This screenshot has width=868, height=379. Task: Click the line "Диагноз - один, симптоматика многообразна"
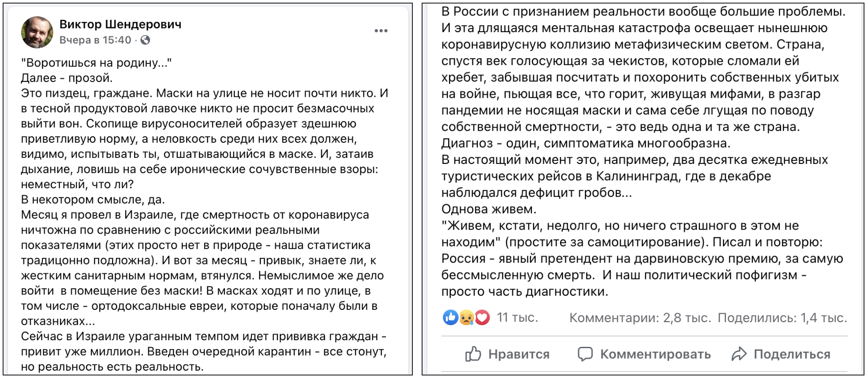click(586, 143)
